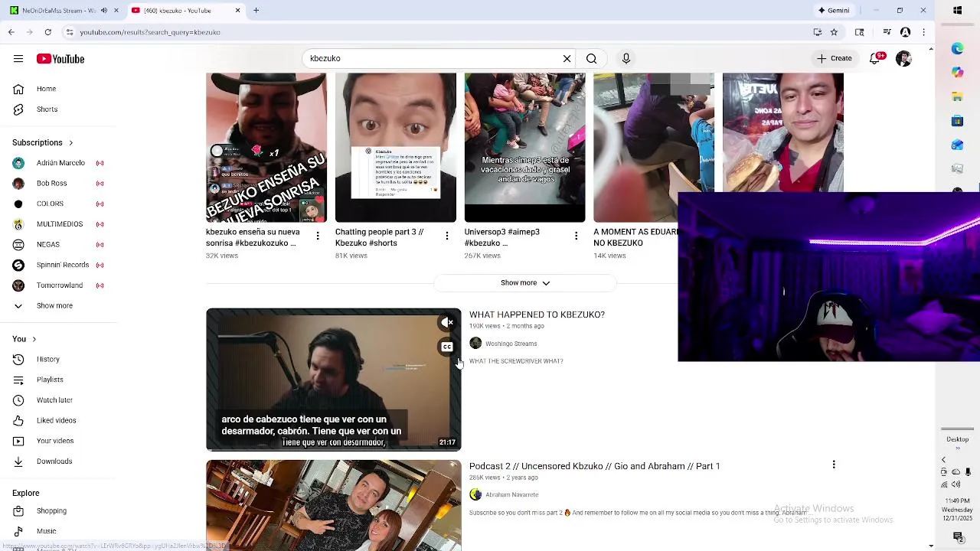Click the install app icon in address bar
The height and width of the screenshot is (551, 980).
(818, 32)
